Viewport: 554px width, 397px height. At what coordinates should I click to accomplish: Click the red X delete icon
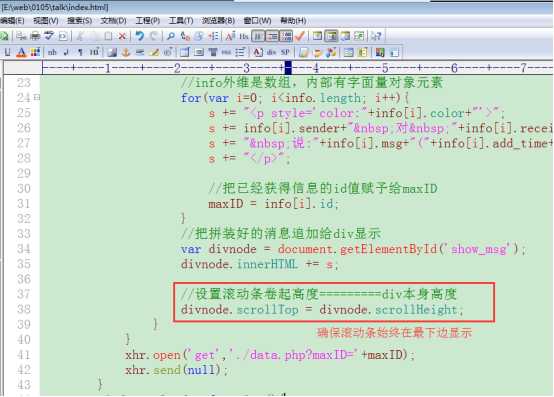(x=122, y=36)
